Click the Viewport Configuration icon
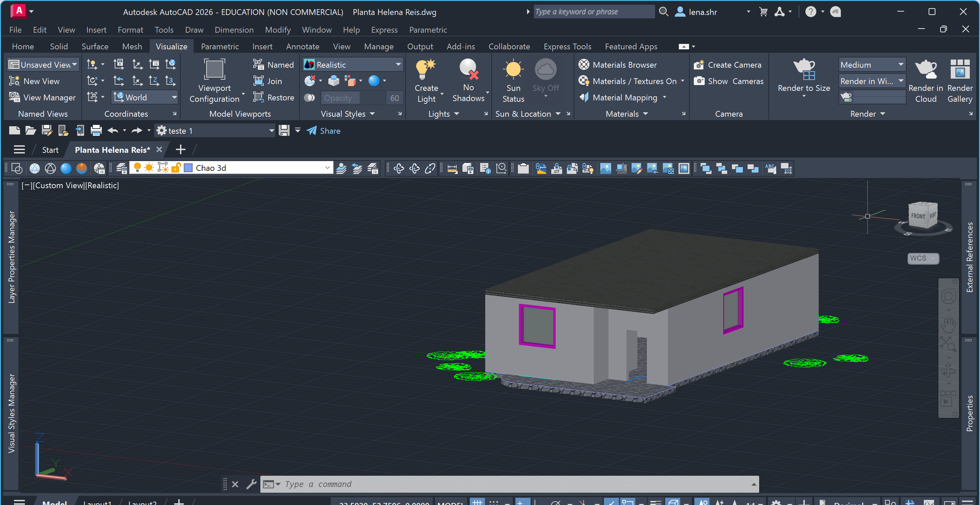The width and height of the screenshot is (980, 505). 215,69
